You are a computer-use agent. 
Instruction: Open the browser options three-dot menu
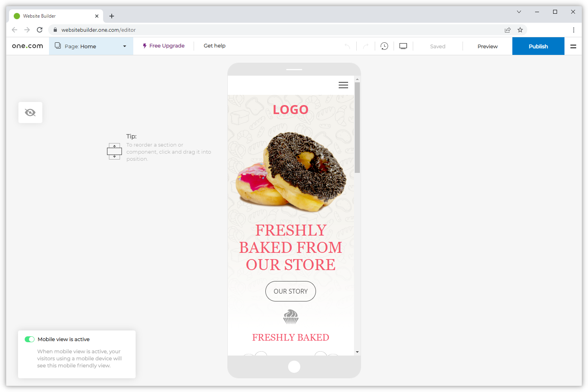573,30
